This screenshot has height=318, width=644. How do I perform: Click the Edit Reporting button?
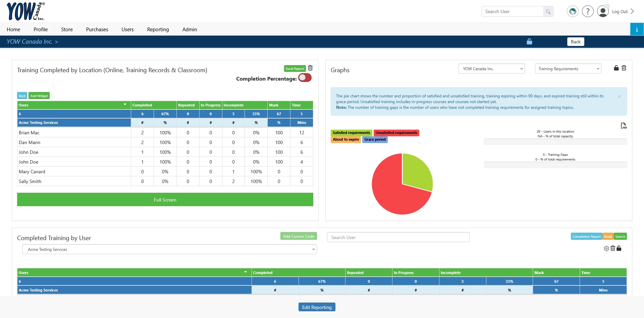point(317,307)
